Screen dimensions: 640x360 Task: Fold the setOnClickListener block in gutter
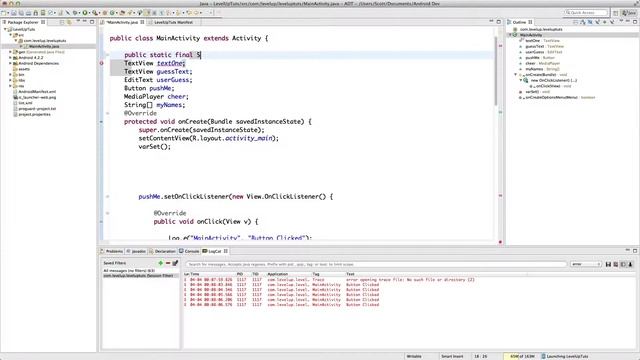(x=108, y=196)
